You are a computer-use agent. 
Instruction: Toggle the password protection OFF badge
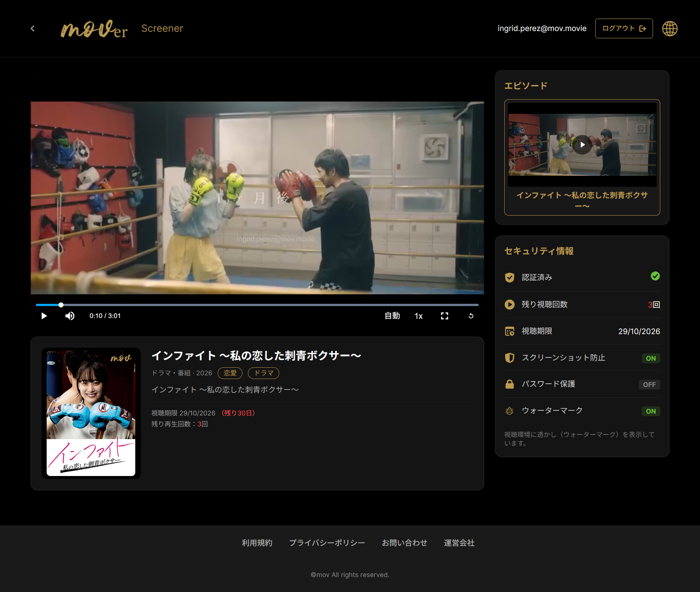tap(649, 384)
